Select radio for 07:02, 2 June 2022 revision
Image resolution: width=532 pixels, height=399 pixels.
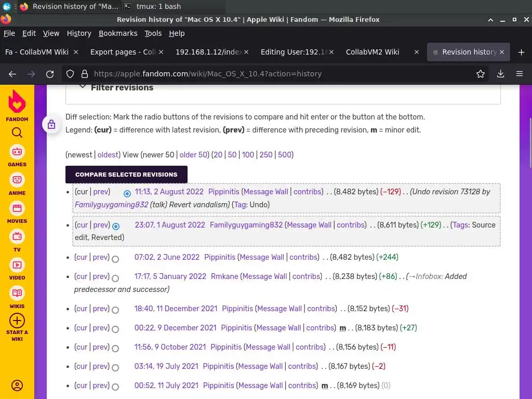coord(115,259)
